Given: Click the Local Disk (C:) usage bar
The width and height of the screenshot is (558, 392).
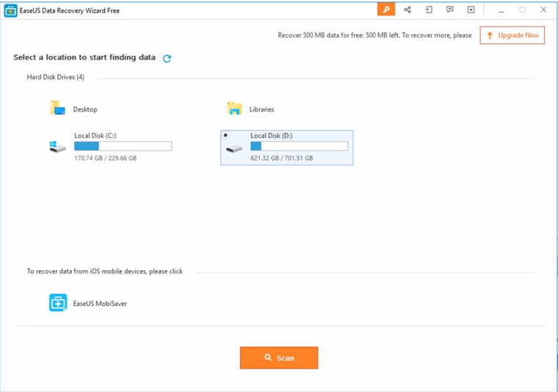Looking at the screenshot, I should (x=123, y=146).
